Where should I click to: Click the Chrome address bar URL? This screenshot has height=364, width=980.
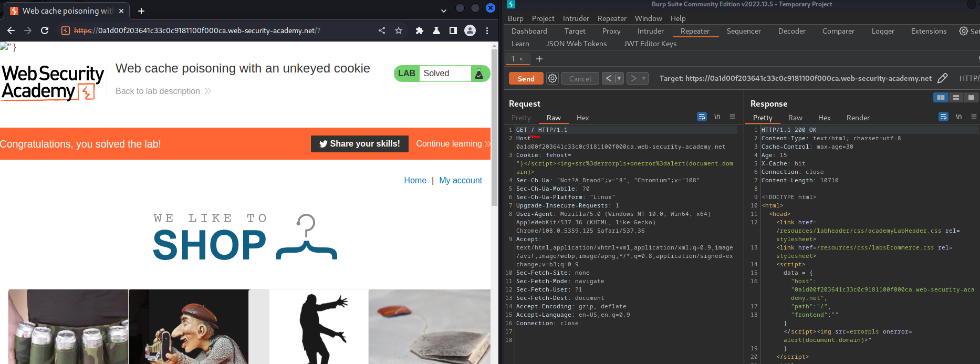197,30
